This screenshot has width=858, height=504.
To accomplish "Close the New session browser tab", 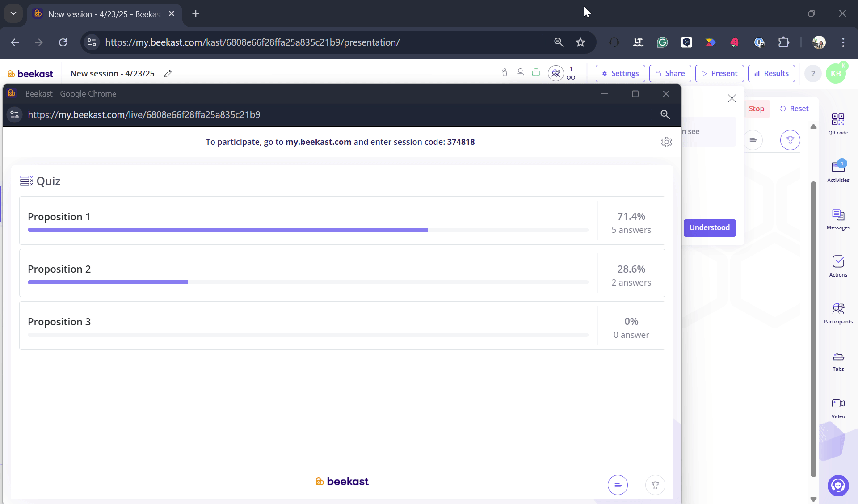I will click(x=172, y=14).
